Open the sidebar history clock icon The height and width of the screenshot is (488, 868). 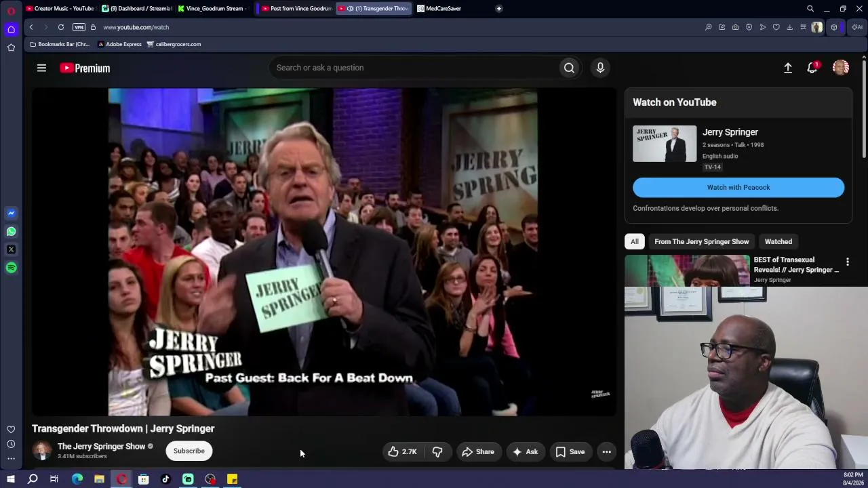(x=11, y=444)
